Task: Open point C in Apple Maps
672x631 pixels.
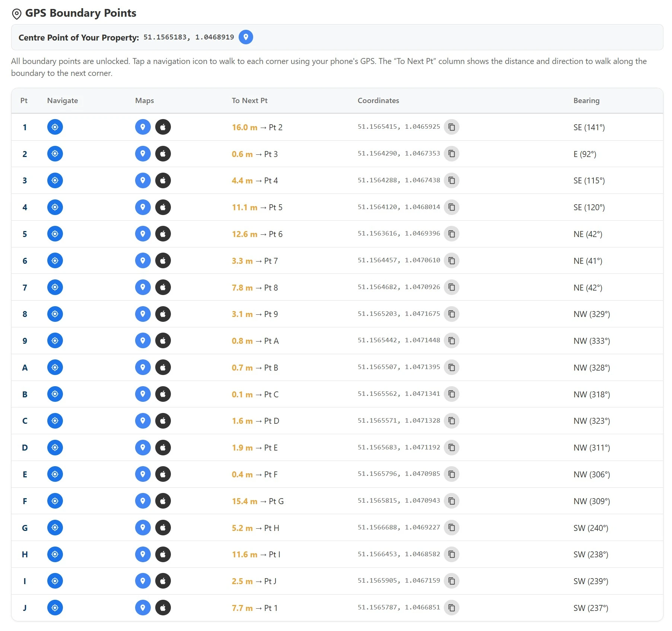Action: tap(163, 421)
